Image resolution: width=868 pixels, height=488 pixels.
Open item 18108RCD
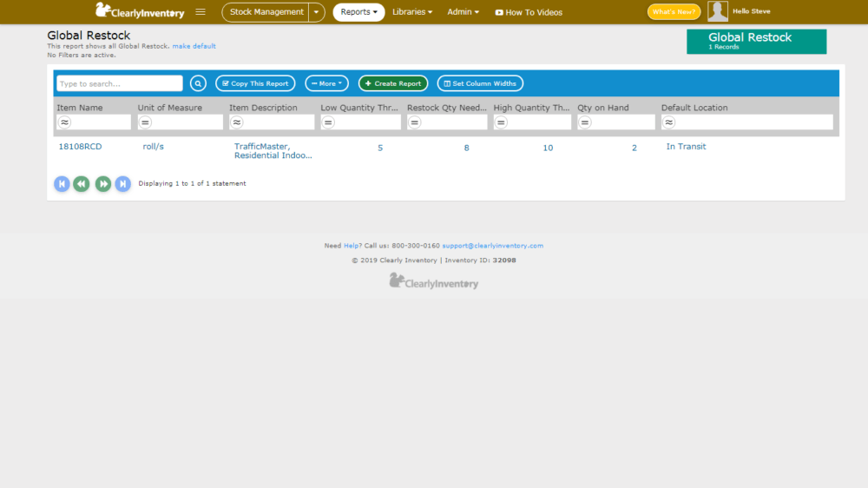point(80,147)
